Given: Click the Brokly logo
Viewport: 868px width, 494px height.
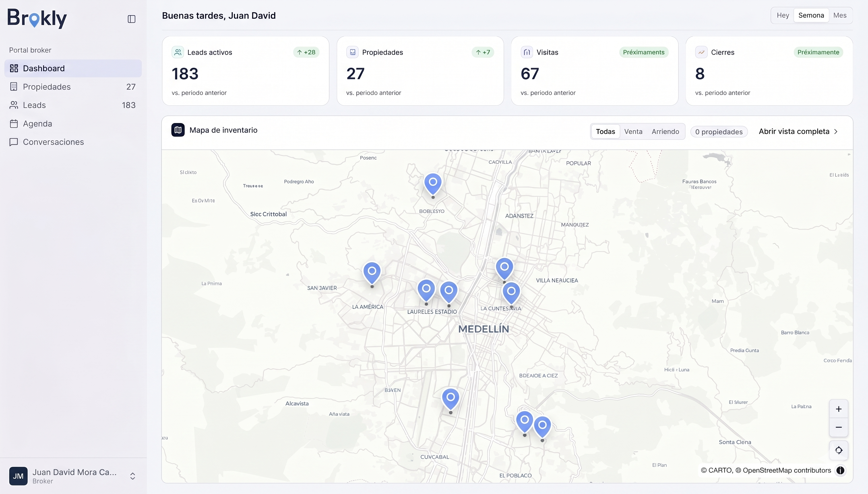Looking at the screenshot, I should pyautogui.click(x=37, y=18).
